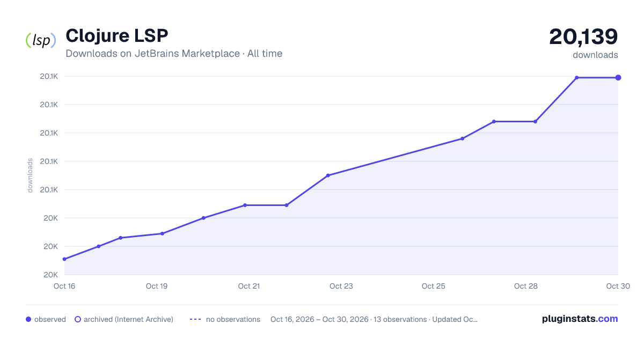The width and height of the screenshot is (644, 338).
Task: Click the Clojure LSP logo icon
Action: coord(41,40)
